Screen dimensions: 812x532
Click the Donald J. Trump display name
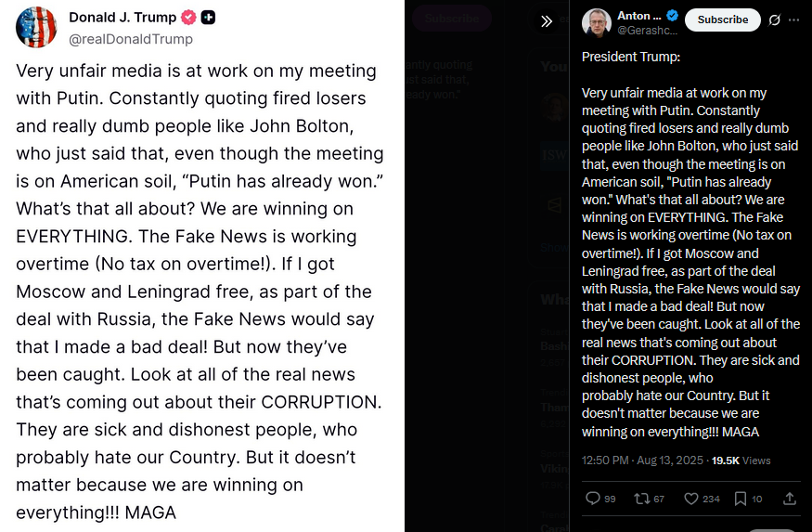click(x=122, y=18)
